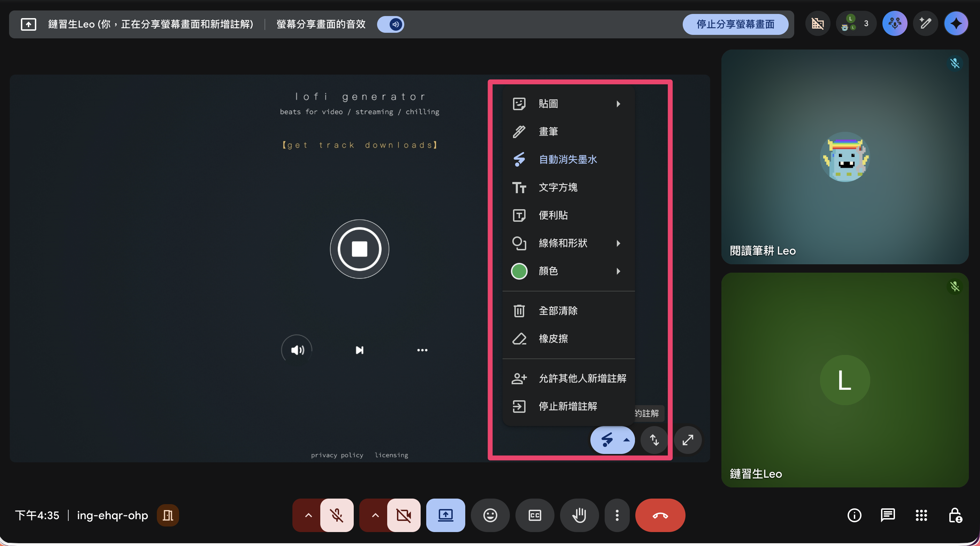Turn on the camera button
Screen dimensions: 980x546
pos(404,515)
